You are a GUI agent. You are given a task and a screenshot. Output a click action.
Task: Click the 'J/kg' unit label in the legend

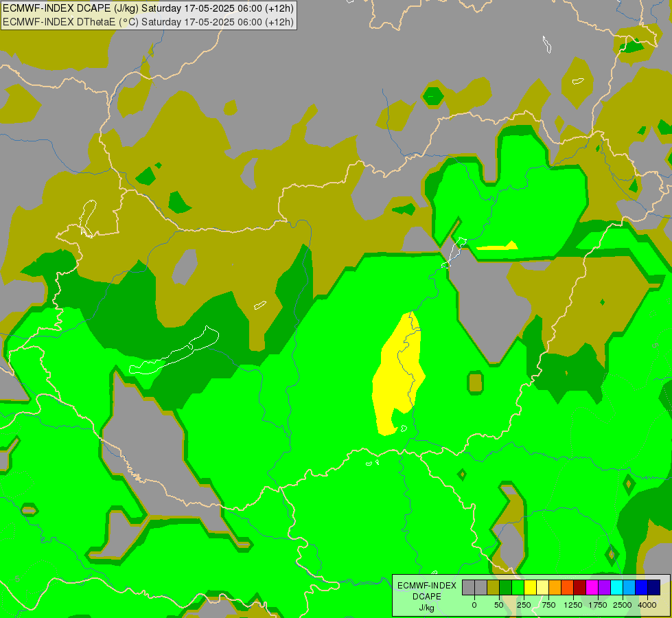tap(427, 608)
